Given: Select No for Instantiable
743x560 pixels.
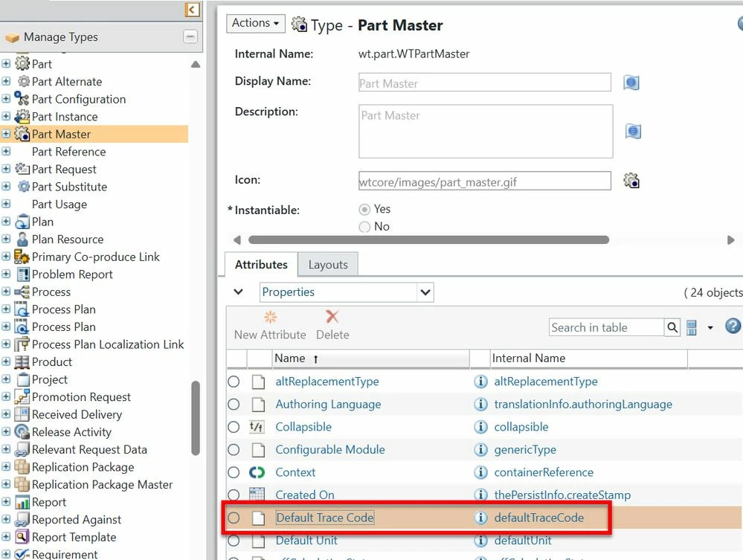Looking at the screenshot, I should pos(364,227).
